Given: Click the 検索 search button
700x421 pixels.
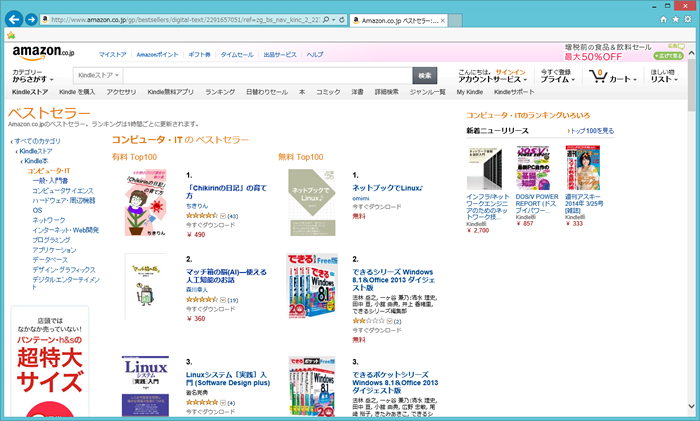Looking at the screenshot, I should [x=425, y=75].
